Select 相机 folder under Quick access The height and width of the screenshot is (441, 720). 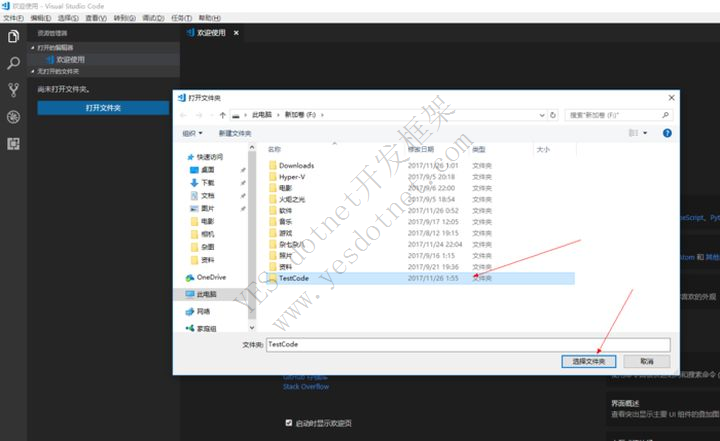[x=202, y=234]
